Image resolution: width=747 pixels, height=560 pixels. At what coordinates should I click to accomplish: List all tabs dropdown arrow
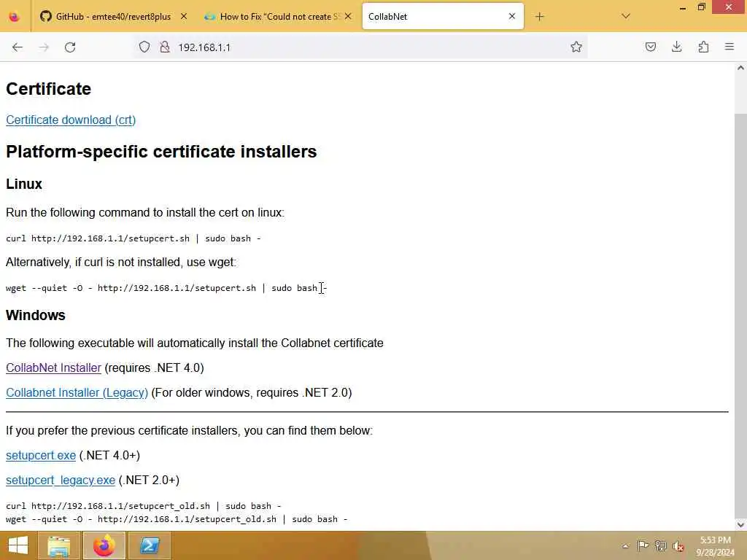coord(626,16)
